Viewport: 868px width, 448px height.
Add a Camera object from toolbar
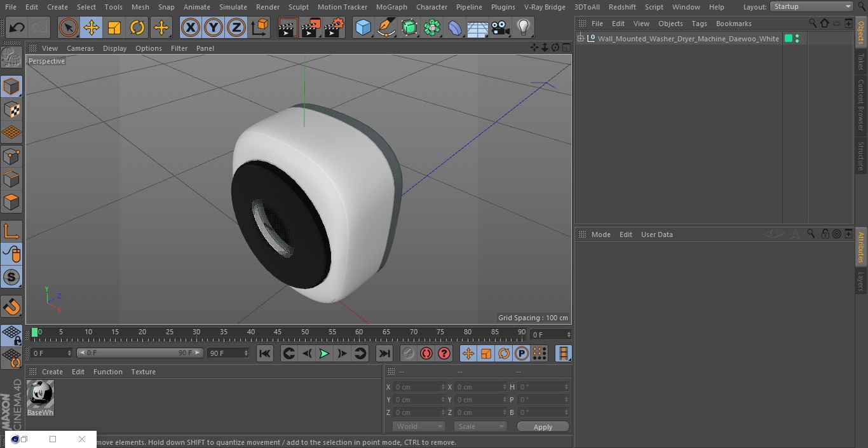pos(500,28)
